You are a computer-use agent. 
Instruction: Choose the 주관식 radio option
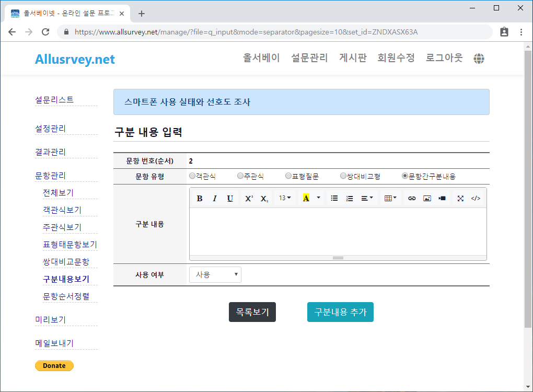[240, 176]
